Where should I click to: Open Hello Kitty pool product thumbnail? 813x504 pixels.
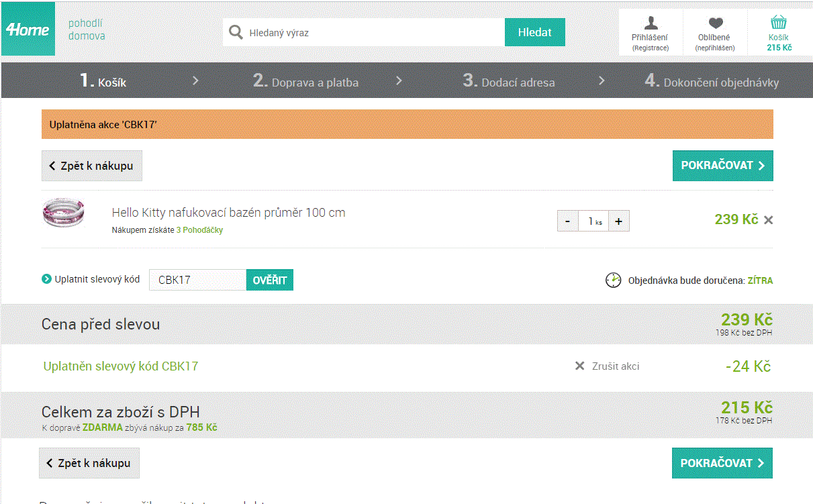point(62,214)
